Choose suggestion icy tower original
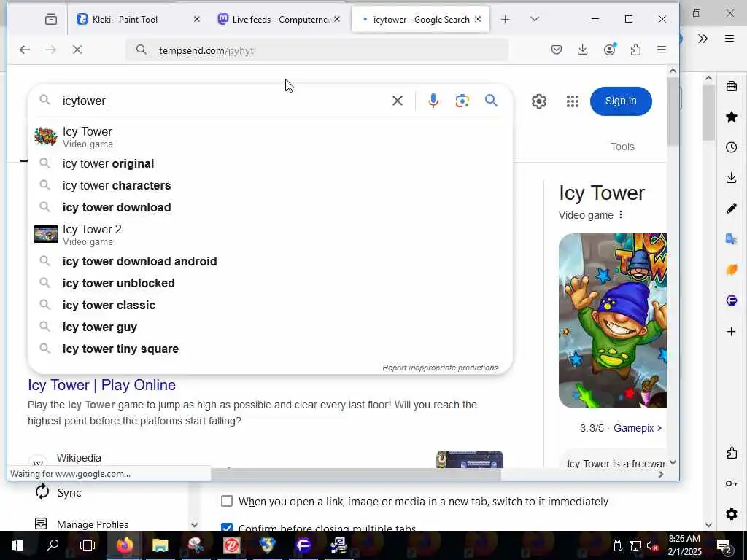747x560 pixels. [270, 163]
